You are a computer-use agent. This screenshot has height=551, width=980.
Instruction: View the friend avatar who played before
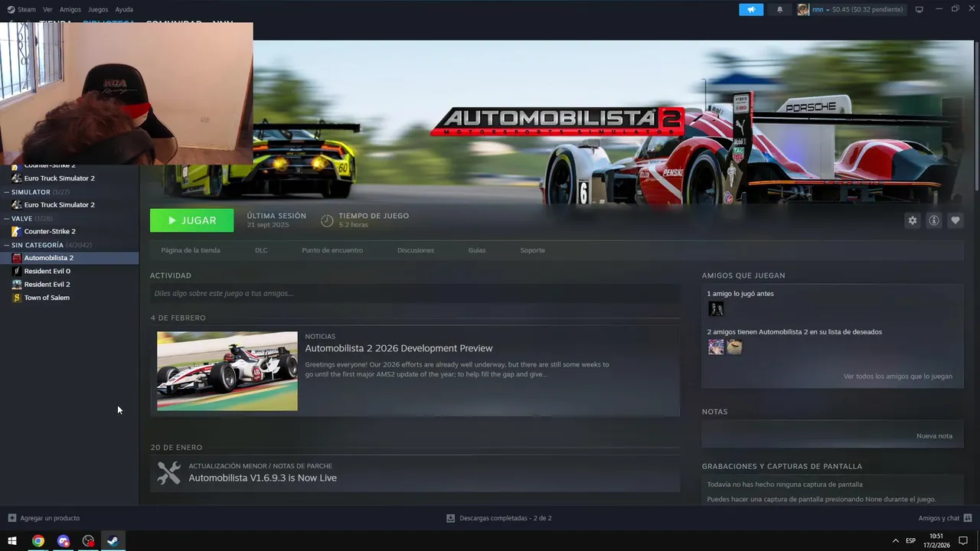click(x=716, y=308)
